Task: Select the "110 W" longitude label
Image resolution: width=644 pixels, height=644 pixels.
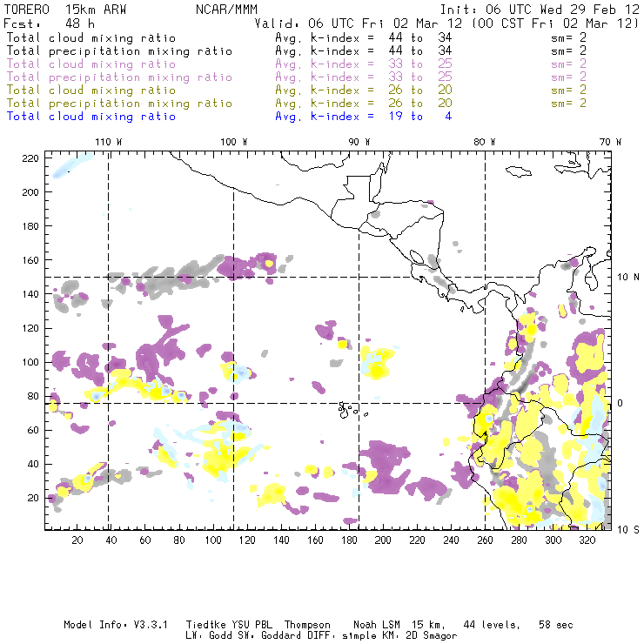Action: pyautogui.click(x=109, y=142)
